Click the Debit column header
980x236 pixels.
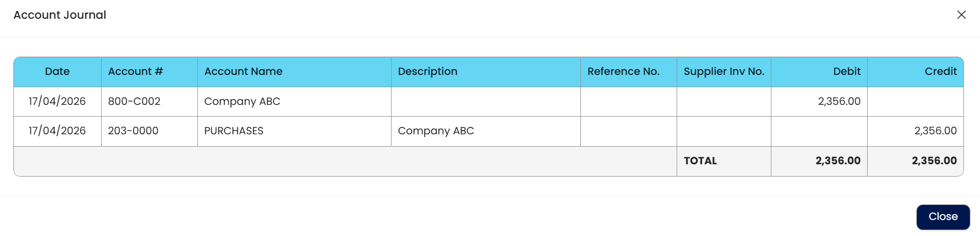click(x=847, y=72)
